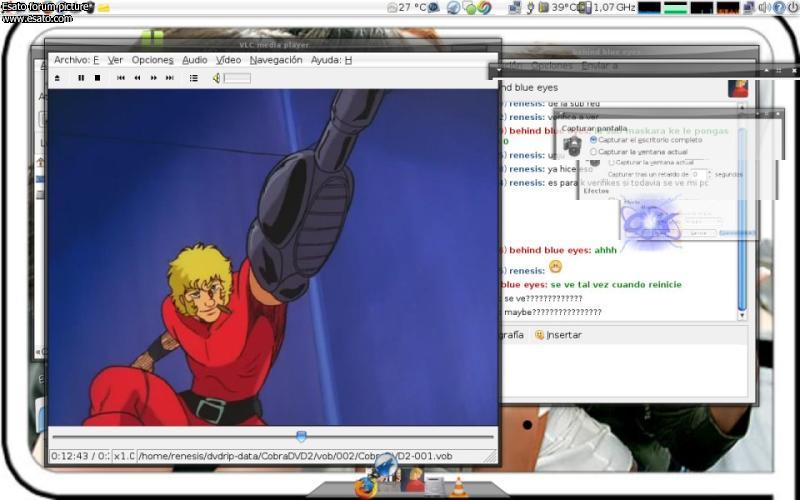
Task: Click the blue chat scrollbar thumb
Action: [x=742, y=219]
